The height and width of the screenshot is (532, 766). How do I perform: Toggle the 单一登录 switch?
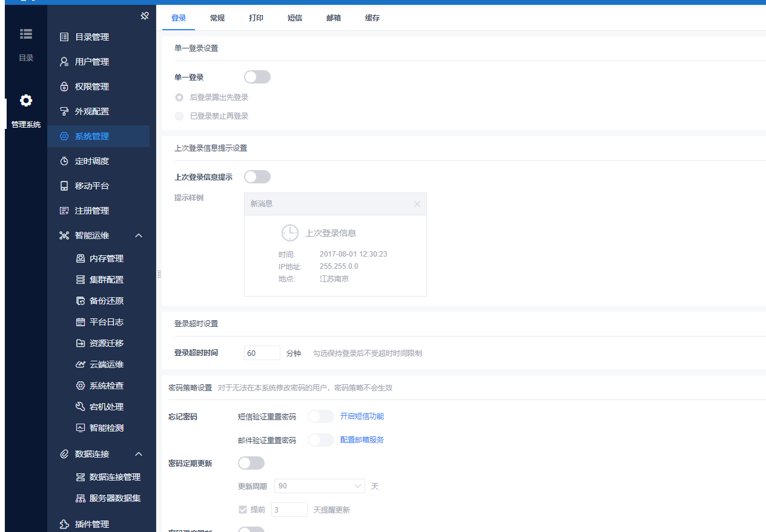(257, 77)
